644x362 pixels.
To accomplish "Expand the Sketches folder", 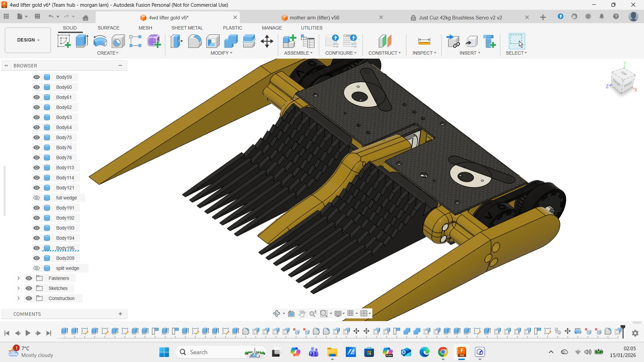I will coord(18,288).
